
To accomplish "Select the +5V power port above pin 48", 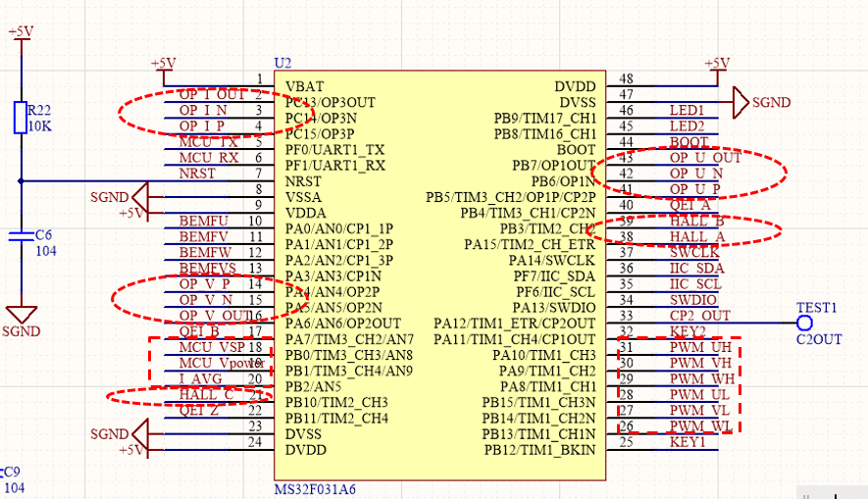I will point(717,64).
